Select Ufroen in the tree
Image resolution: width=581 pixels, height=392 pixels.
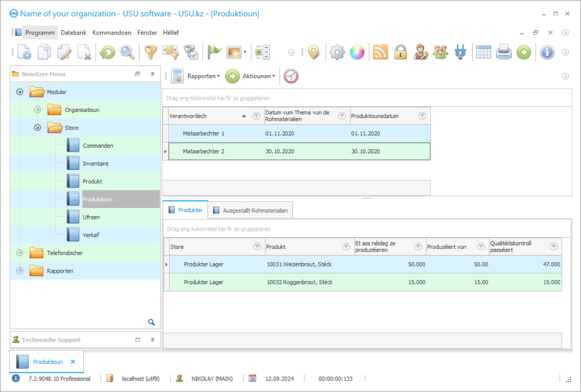(x=91, y=217)
